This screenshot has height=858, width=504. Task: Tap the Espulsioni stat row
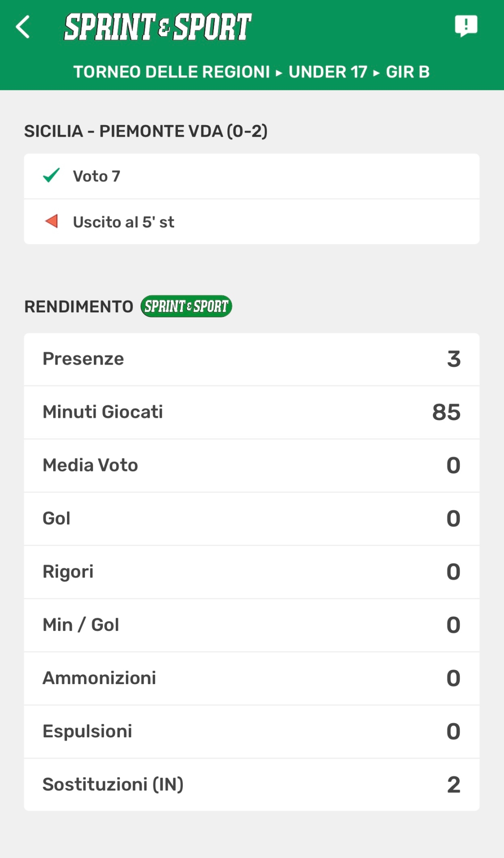click(x=252, y=732)
